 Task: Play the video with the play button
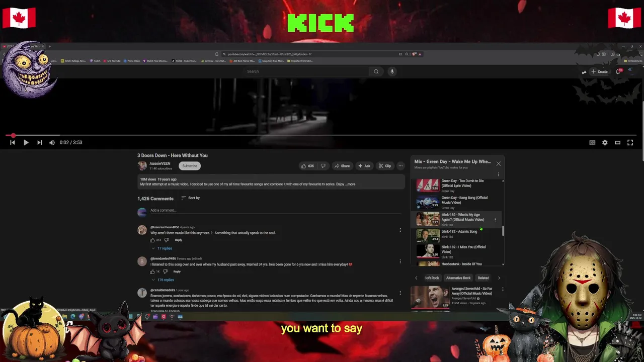point(26,142)
